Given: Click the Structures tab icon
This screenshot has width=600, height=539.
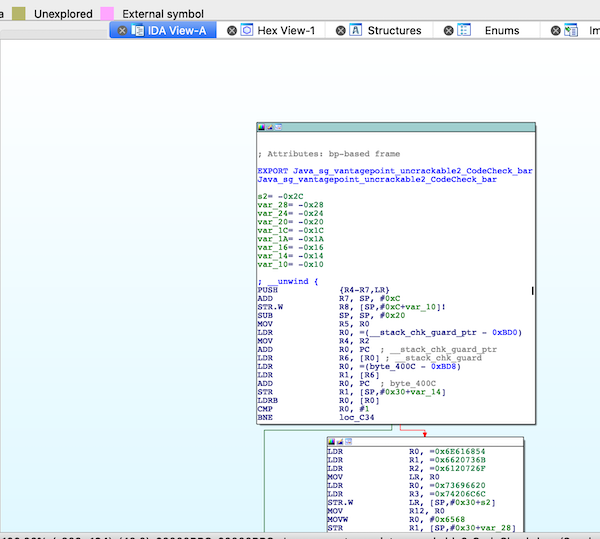Looking at the screenshot, I should 355,30.
